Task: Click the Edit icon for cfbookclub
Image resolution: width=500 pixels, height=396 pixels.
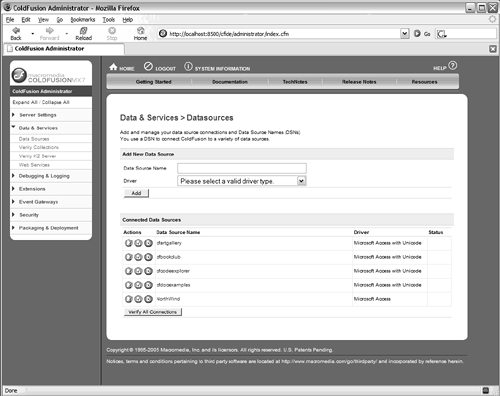Action: coord(129,257)
